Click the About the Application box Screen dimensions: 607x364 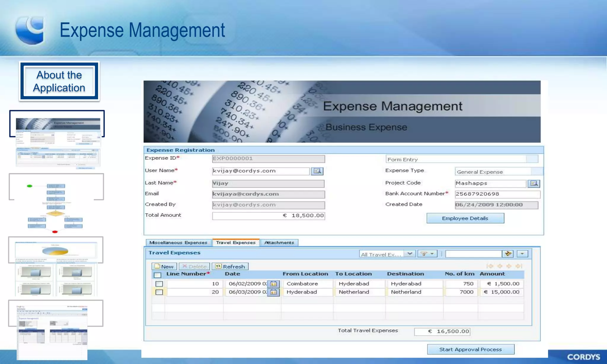point(59,81)
